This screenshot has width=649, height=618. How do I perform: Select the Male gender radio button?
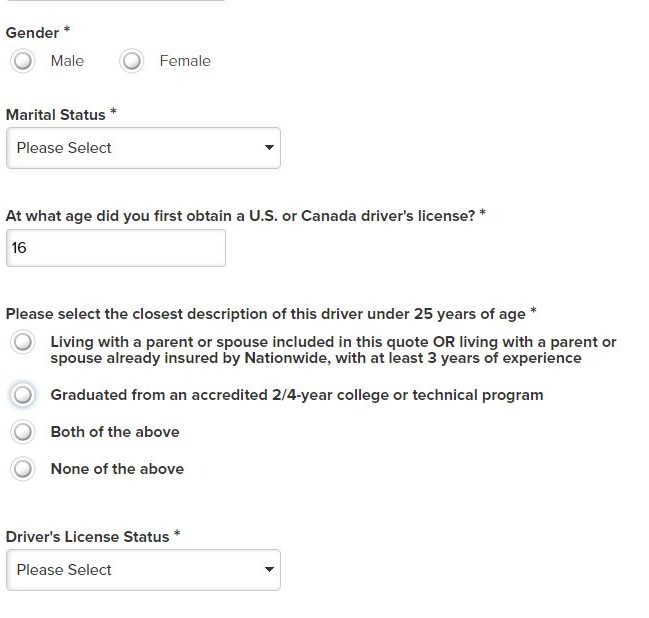tap(23, 61)
